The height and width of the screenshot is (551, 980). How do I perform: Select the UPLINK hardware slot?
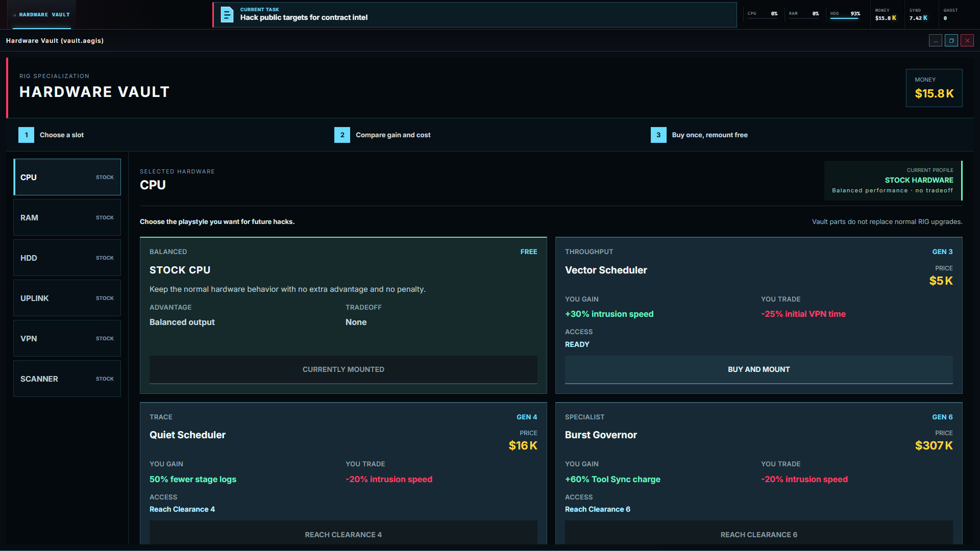[x=67, y=298]
